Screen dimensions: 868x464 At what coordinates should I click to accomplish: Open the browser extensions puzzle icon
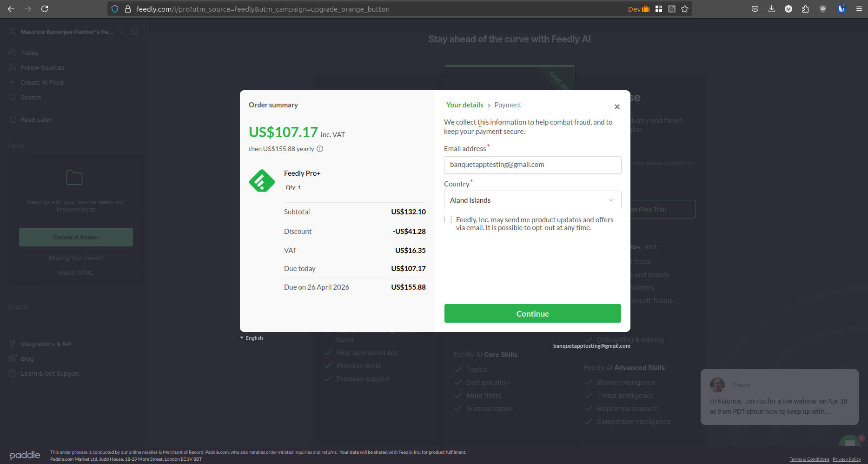[x=805, y=9]
